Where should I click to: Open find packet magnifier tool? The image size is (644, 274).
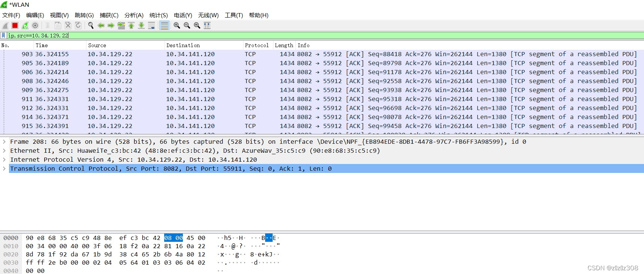pos(91,25)
